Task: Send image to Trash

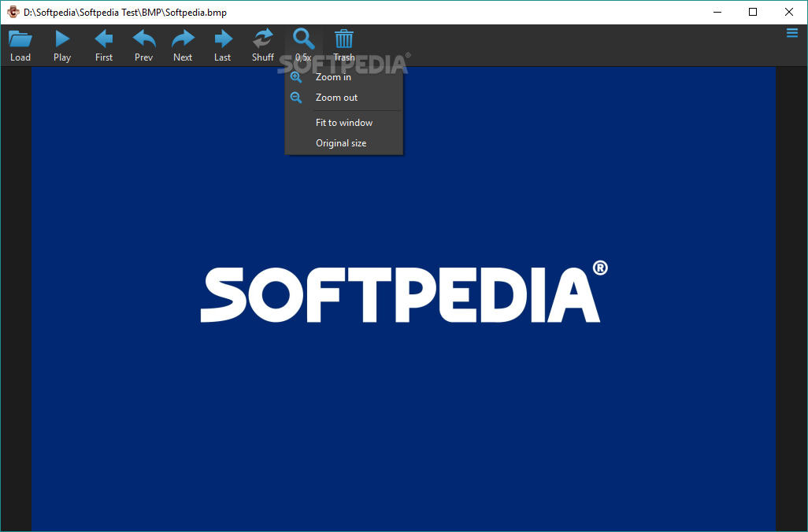Action: [x=343, y=46]
